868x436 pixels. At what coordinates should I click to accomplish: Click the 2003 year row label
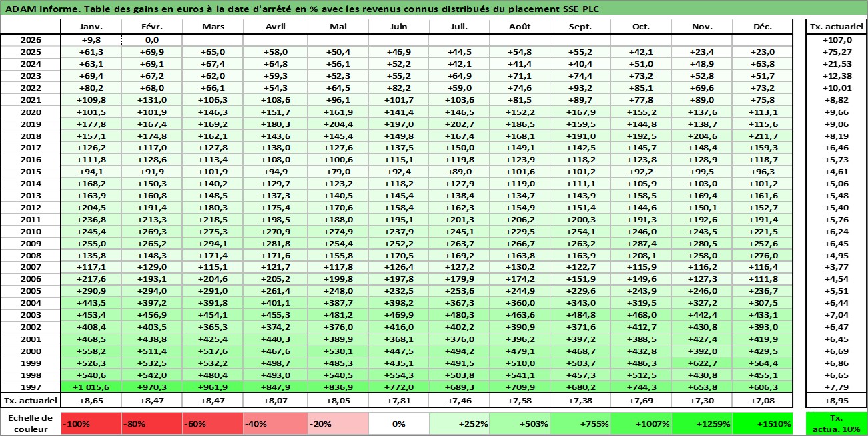30,314
